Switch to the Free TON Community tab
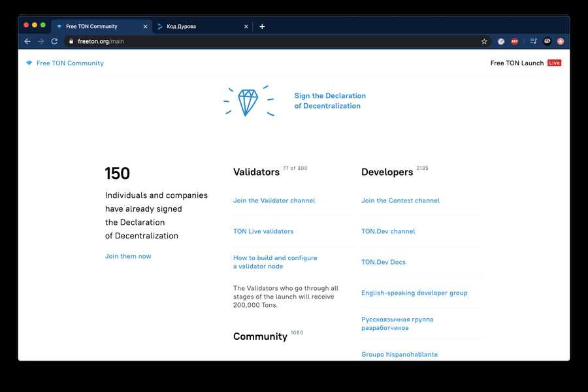 [101, 26]
